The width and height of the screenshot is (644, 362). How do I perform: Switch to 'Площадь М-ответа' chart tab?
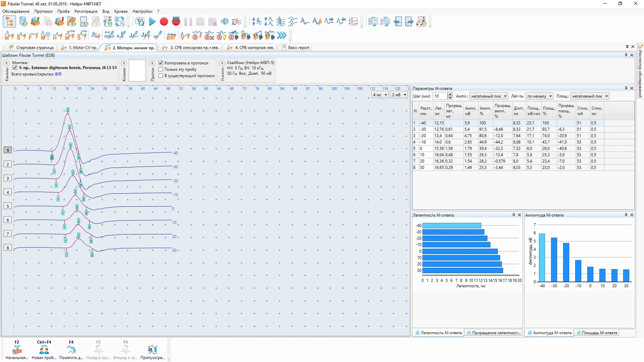click(x=596, y=333)
